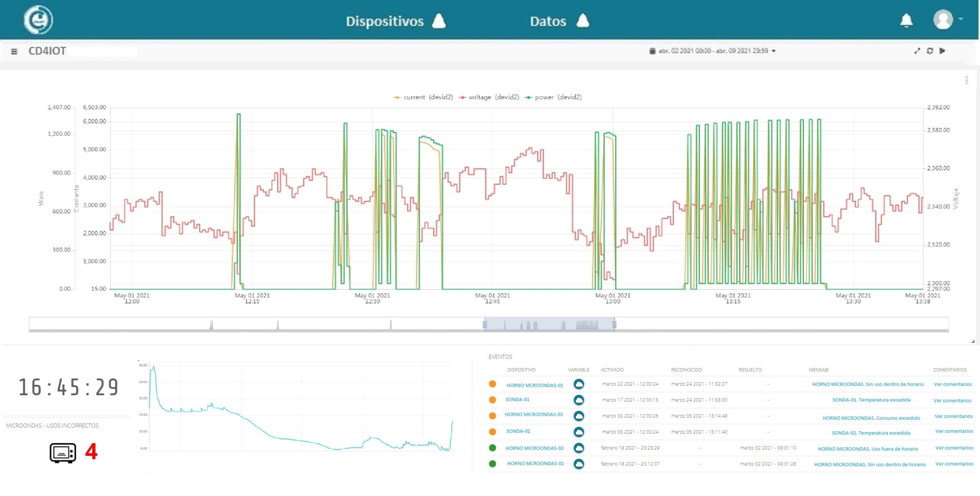Click green status dot for HORNO MICROONDAS-02
Image resolution: width=980 pixels, height=496 pixels.
click(x=493, y=448)
